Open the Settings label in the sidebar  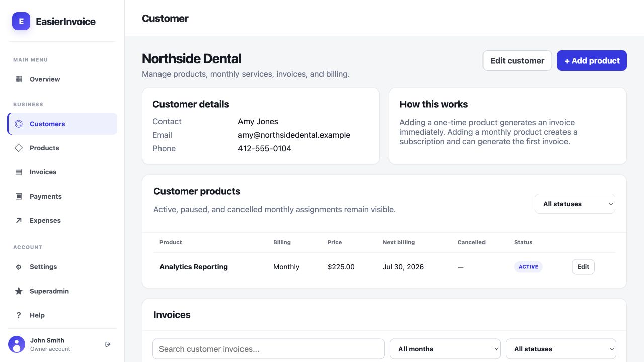point(43,267)
